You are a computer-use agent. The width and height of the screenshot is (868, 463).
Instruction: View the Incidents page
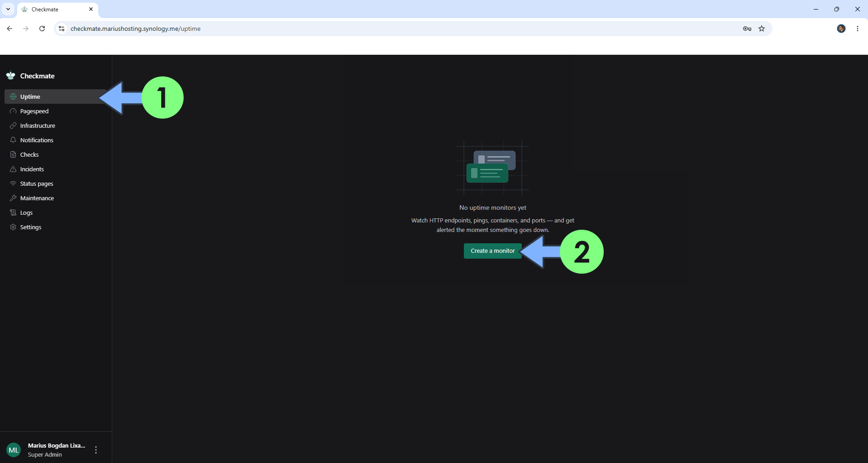tap(56, 169)
